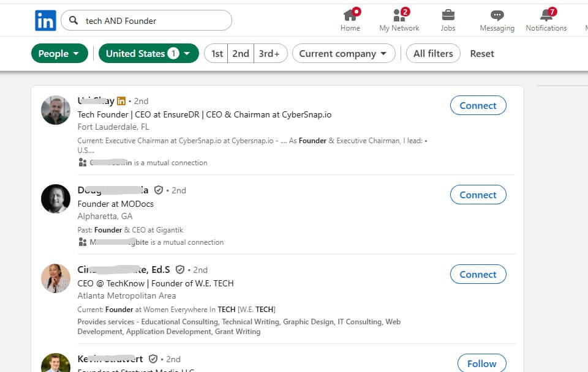Click 'Tech Founder | CEO at EnsureDR' headline

[x=205, y=114]
